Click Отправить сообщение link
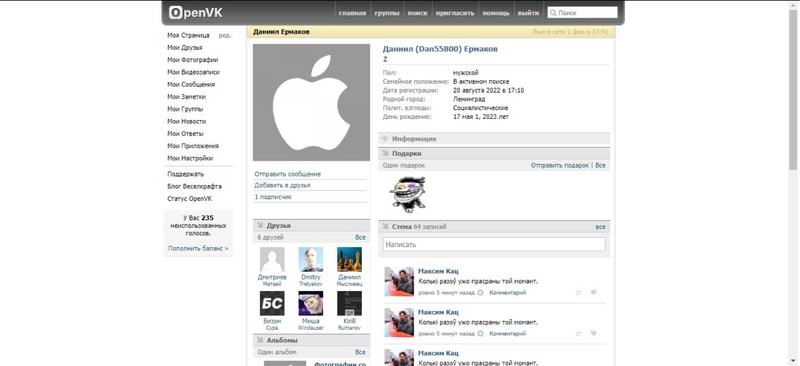 pyautogui.click(x=288, y=174)
